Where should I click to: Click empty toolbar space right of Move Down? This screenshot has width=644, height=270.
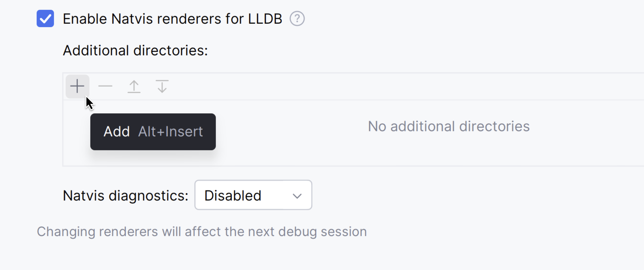tap(375, 87)
